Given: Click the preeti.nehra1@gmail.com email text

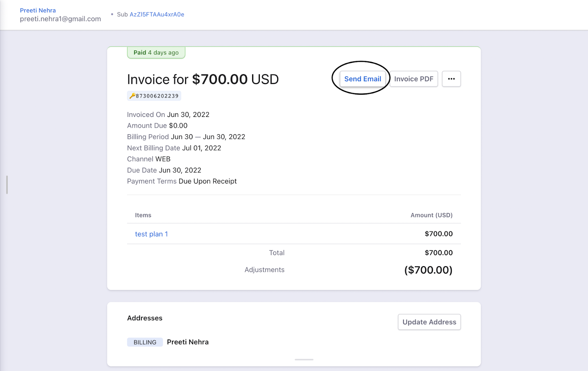Looking at the screenshot, I should pyautogui.click(x=60, y=19).
